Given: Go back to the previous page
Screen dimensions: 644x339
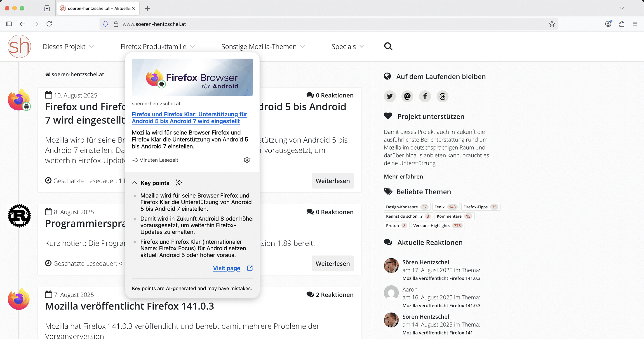Looking at the screenshot, I should pyautogui.click(x=23, y=24).
